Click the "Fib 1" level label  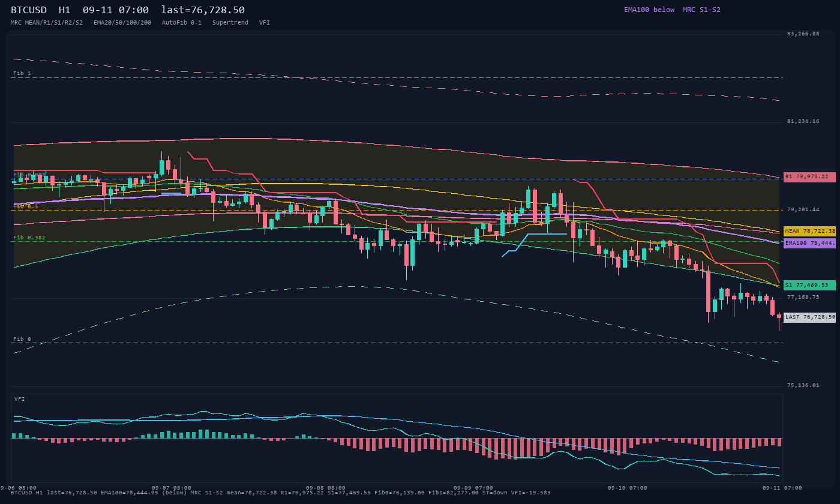click(x=22, y=73)
